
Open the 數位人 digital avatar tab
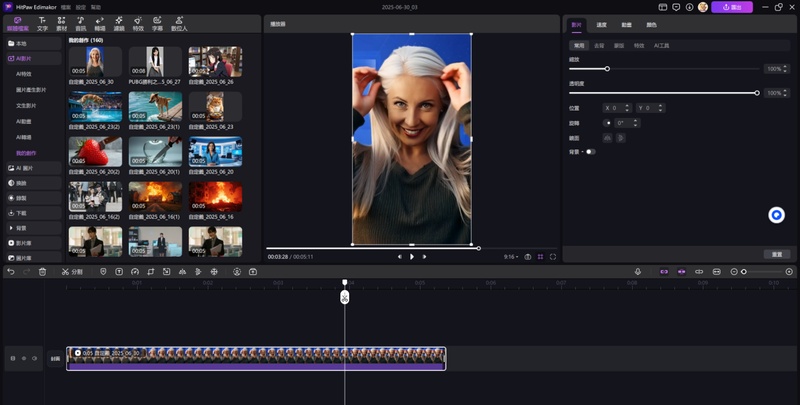pyautogui.click(x=179, y=24)
